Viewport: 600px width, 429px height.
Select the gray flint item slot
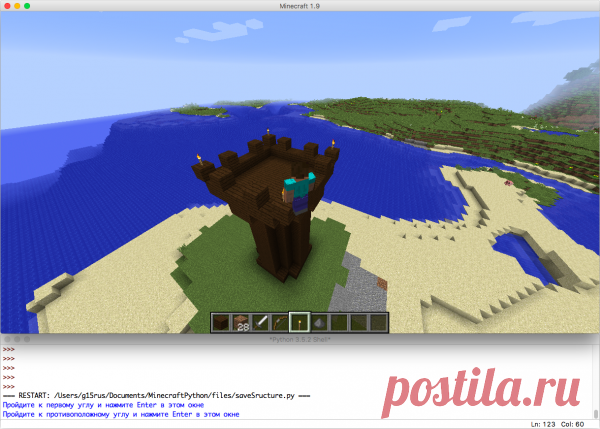click(320, 323)
